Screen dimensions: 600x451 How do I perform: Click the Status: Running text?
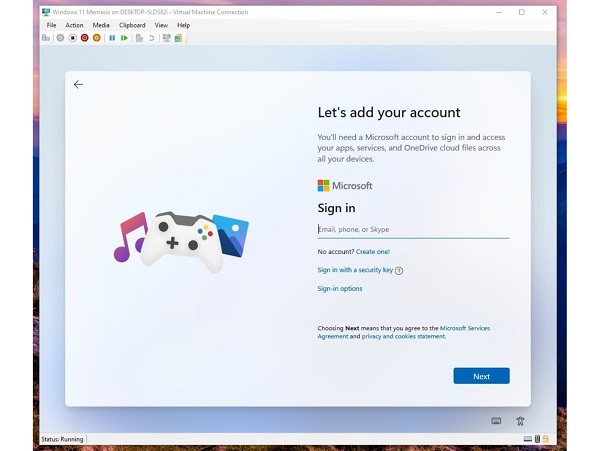tap(62, 439)
